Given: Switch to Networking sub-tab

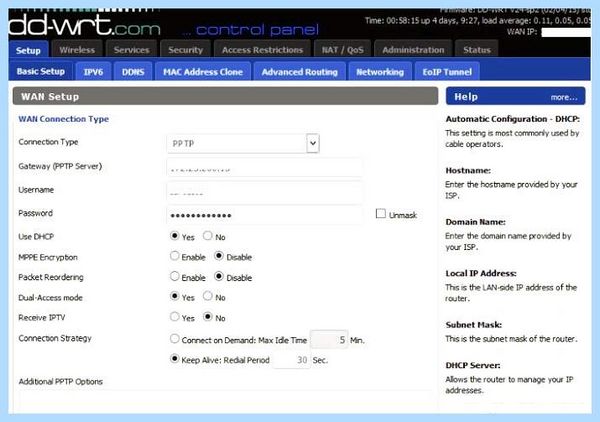Looking at the screenshot, I should pos(380,72).
